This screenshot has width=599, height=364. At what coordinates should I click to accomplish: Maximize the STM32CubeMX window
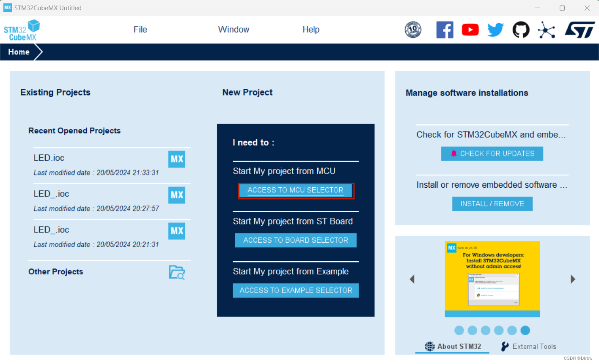point(562,8)
